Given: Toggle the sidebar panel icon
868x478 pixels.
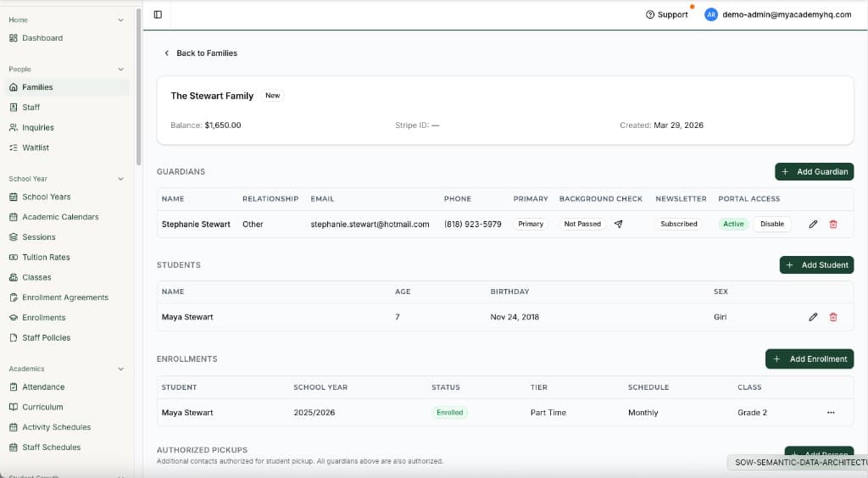Looking at the screenshot, I should 158,14.
